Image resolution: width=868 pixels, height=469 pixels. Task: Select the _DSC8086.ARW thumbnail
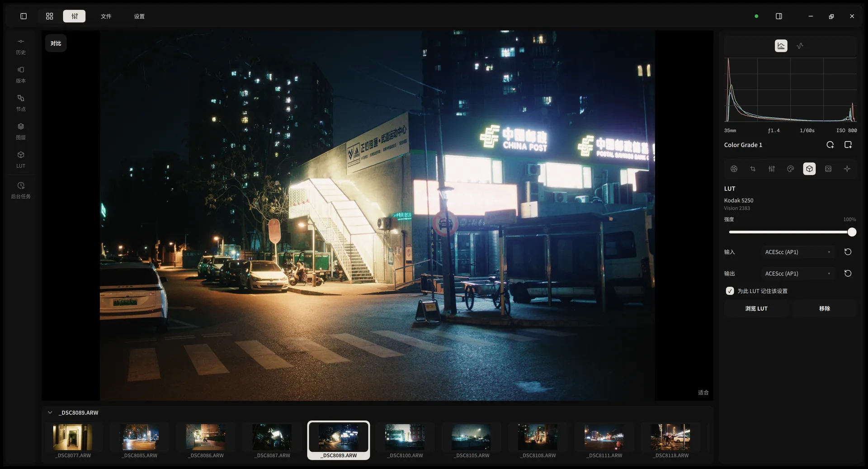(x=206, y=441)
